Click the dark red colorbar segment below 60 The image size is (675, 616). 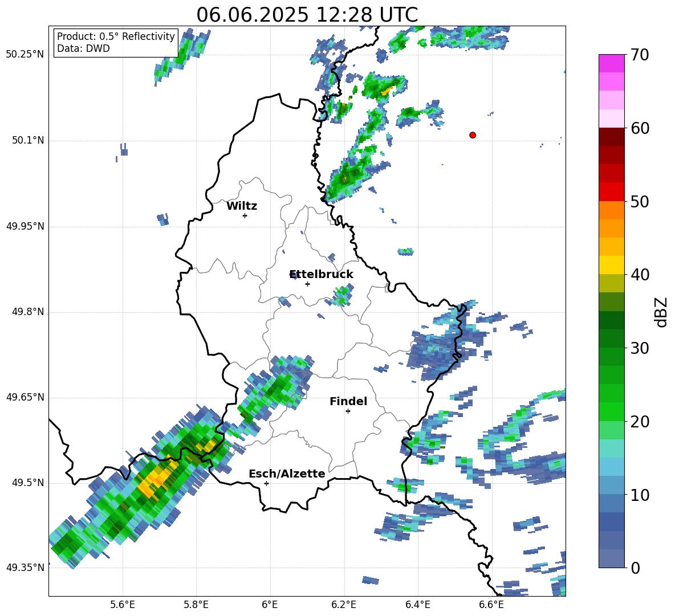tap(611, 136)
